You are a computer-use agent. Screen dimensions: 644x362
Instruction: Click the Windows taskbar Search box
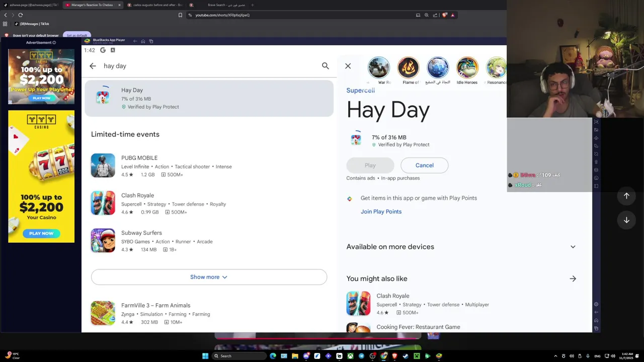pos(239,356)
